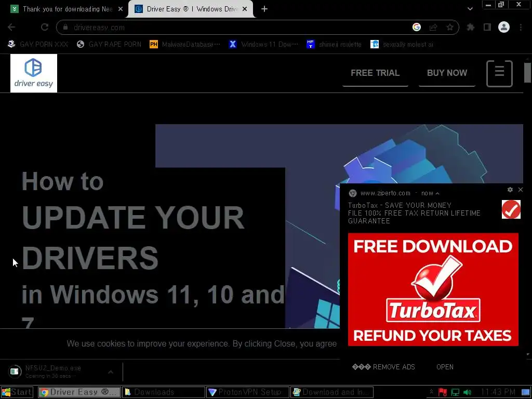Image resolution: width=532 pixels, height=399 pixels.
Task: Go back using the browser back arrow
Action: 11,27
